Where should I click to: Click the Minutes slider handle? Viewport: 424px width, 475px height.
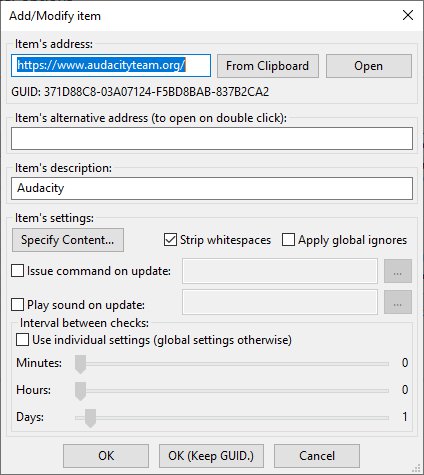click(80, 364)
